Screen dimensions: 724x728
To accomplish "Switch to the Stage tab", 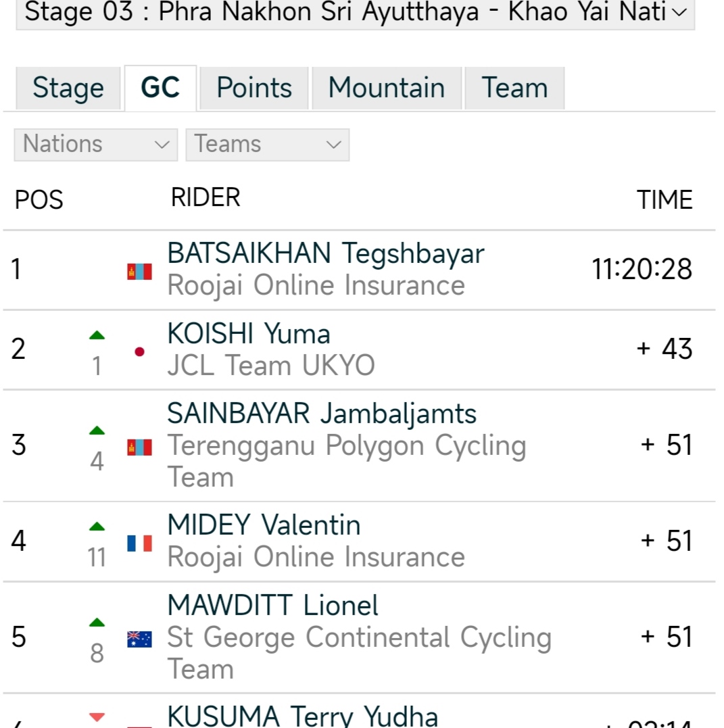I will click(68, 89).
